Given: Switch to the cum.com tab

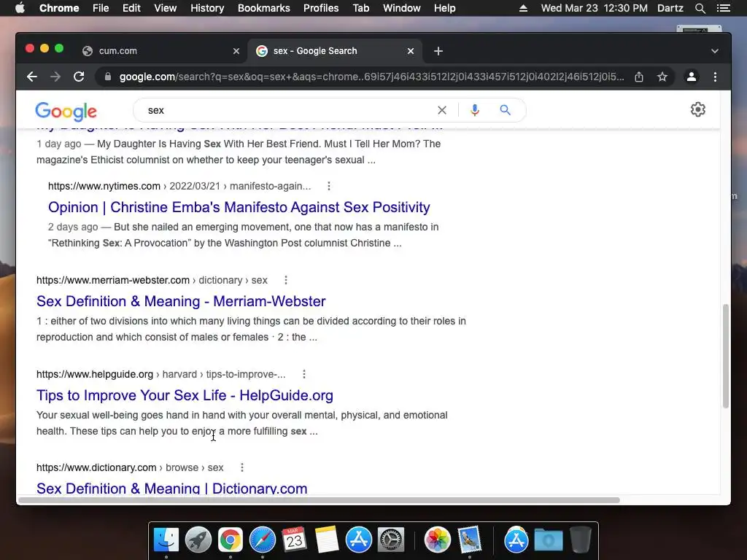Looking at the screenshot, I should 160,51.
